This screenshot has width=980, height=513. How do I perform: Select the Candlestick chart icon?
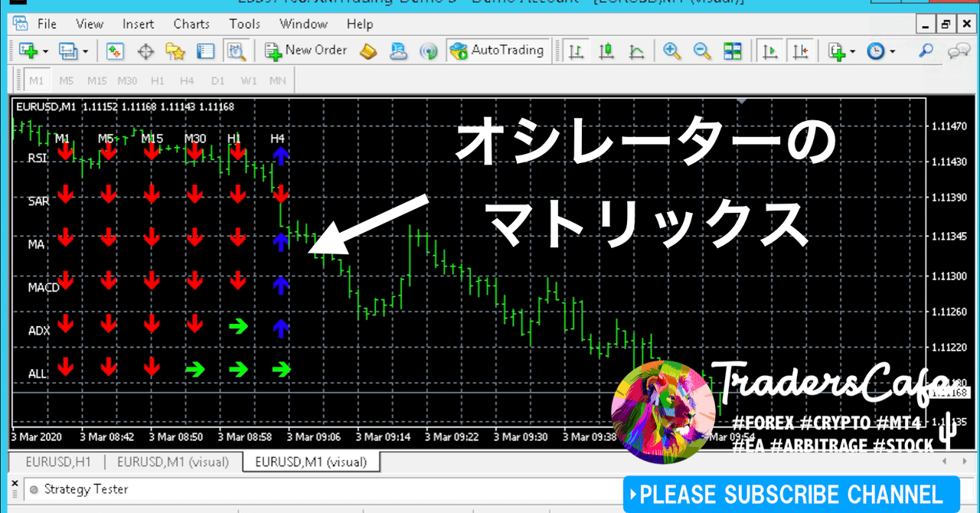pyautogui.click(x=606, y=51)
